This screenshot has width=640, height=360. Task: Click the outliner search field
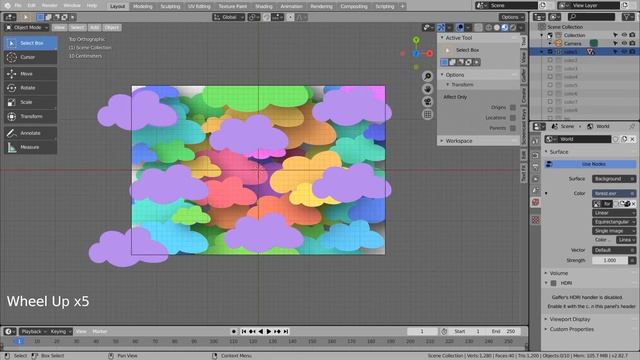(x=591, y=17)
